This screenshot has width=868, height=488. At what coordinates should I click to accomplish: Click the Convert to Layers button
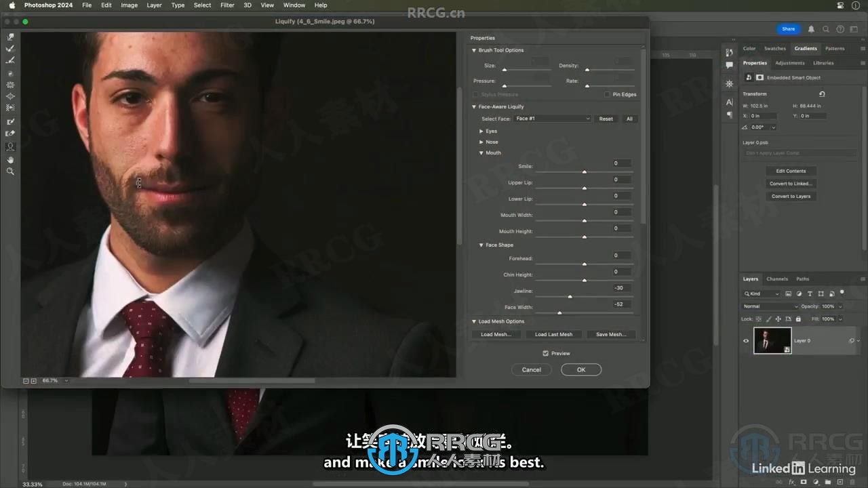pos(791,197)
